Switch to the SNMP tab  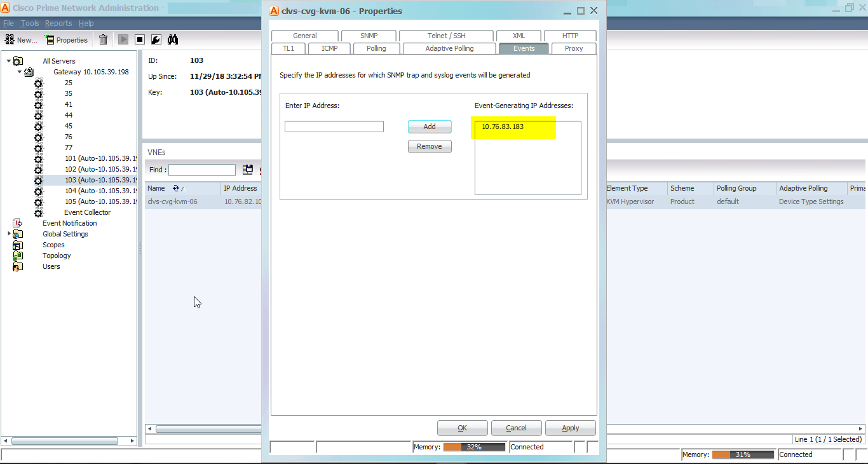(368, 36)
